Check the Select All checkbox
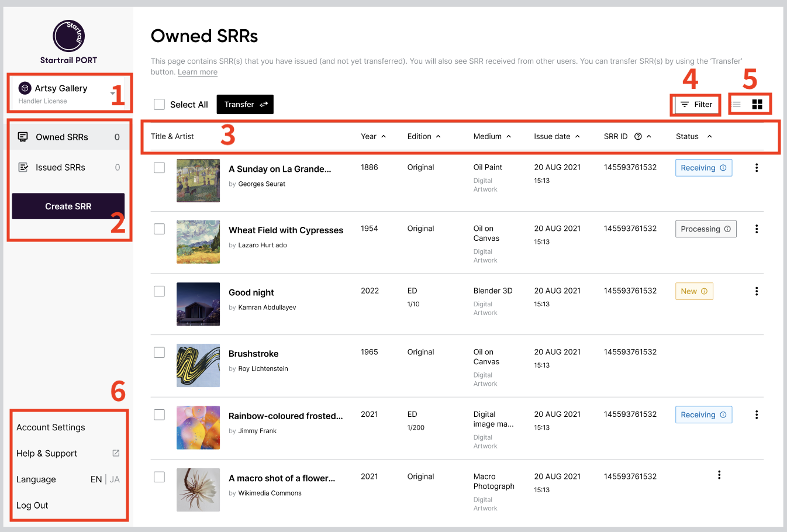The image size is (787, 532). pos(159,105)
